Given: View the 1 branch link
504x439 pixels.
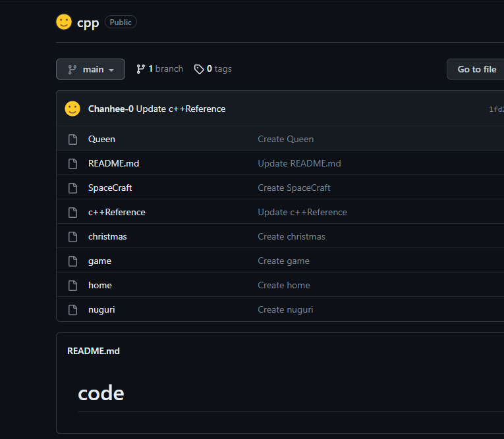Looking at the screenshot, I should tap(159, 69).
